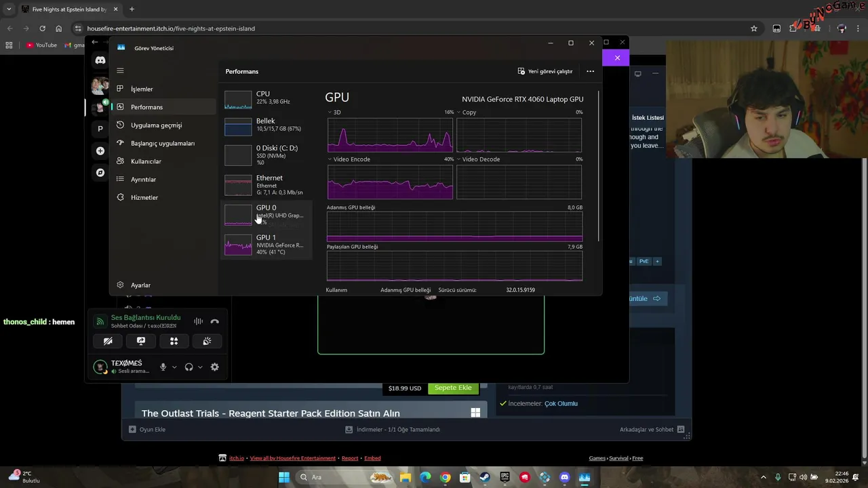
Task: Click TEXØMEŚ user avatar in Discord
Action: pyautogui.click(x=100, y=367)
